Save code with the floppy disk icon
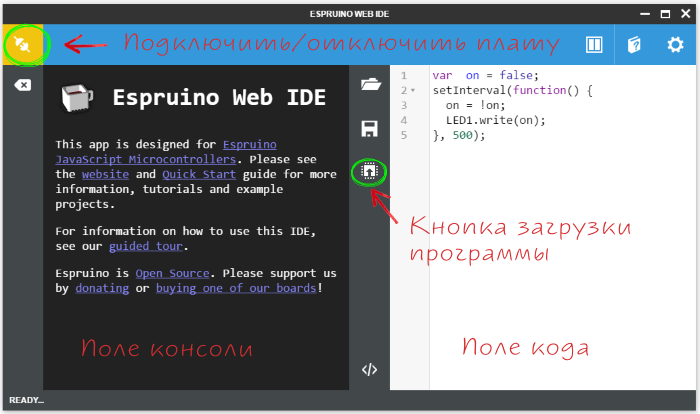700x414 pixels. tap(369, 129)
